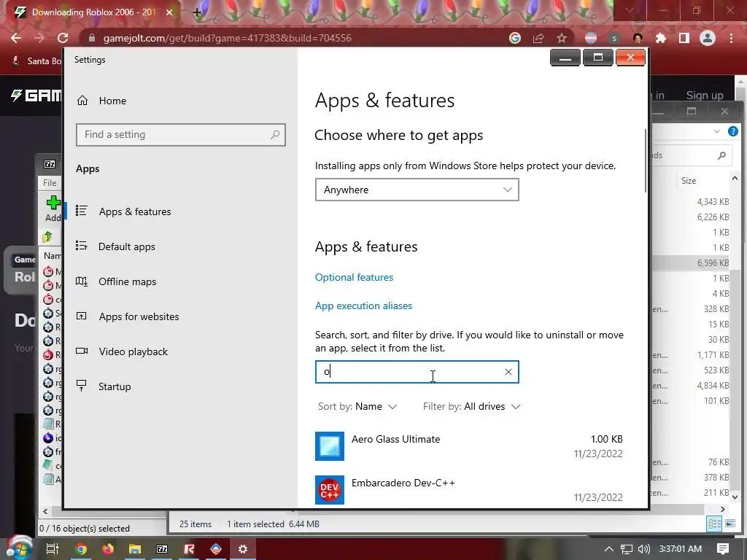Screen dimensions: 747x560
Task: Select the Apps for websites sidebar icon
Action: pos(82,316)
